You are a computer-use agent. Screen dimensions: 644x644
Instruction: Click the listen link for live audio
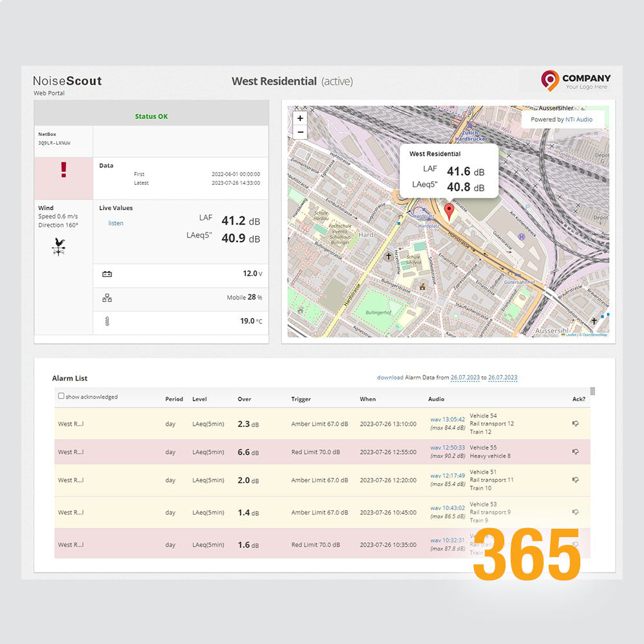pyautogui.click(x=115, y=223)
